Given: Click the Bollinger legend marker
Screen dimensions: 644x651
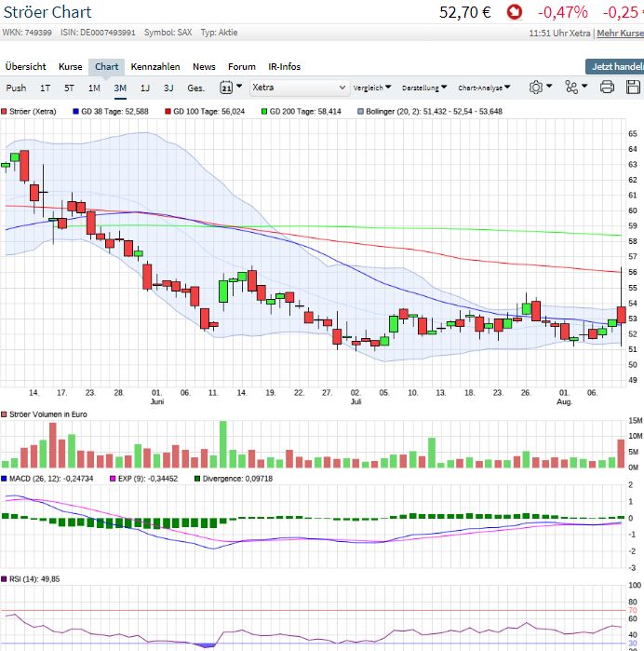Looking at the screenshot, I should (x=361, y=111).
